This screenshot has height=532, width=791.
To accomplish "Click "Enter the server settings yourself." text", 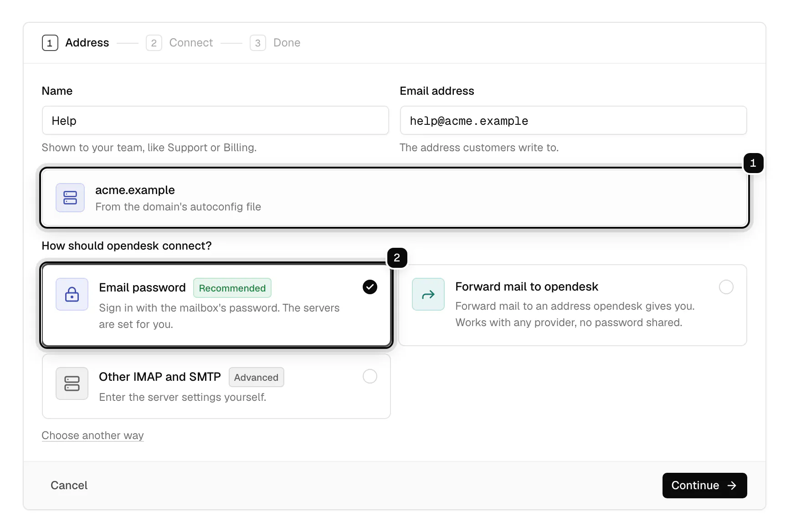I will pos(183,397).
